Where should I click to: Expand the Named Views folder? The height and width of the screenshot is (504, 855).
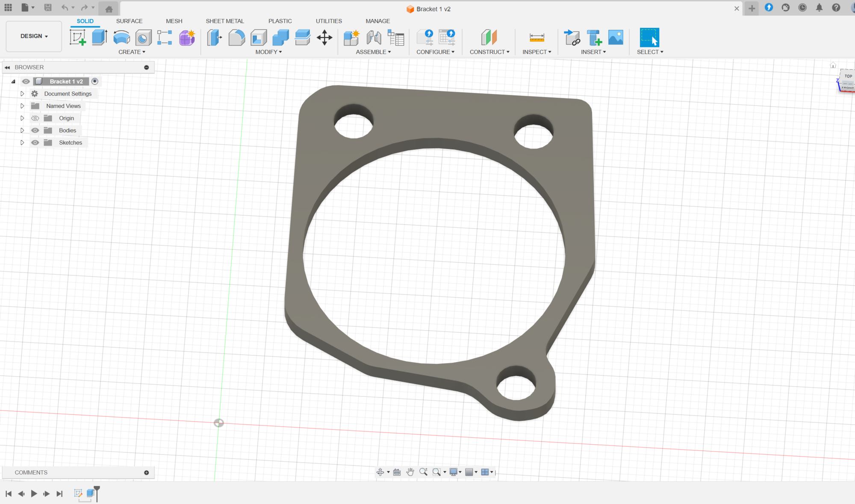[x=22, y=106]
